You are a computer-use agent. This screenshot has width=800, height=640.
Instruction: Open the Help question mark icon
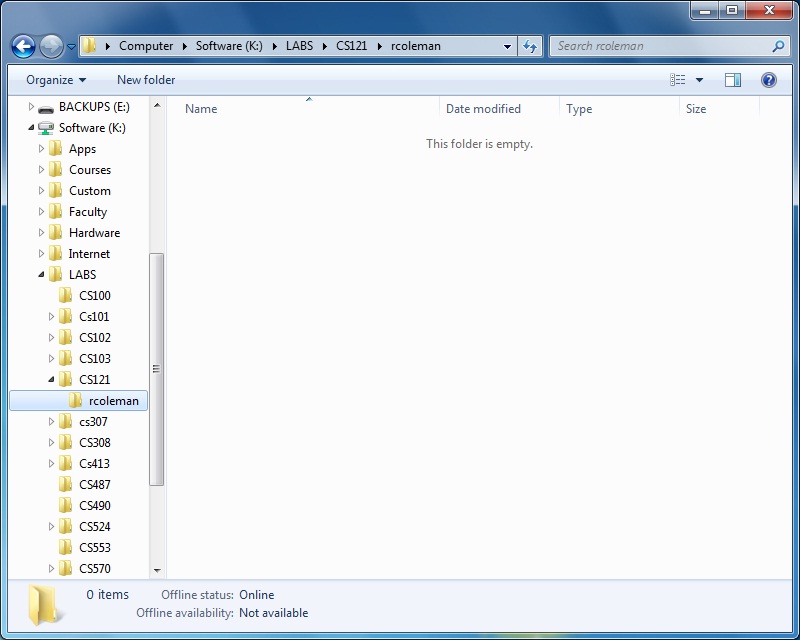tap(769, 80)
